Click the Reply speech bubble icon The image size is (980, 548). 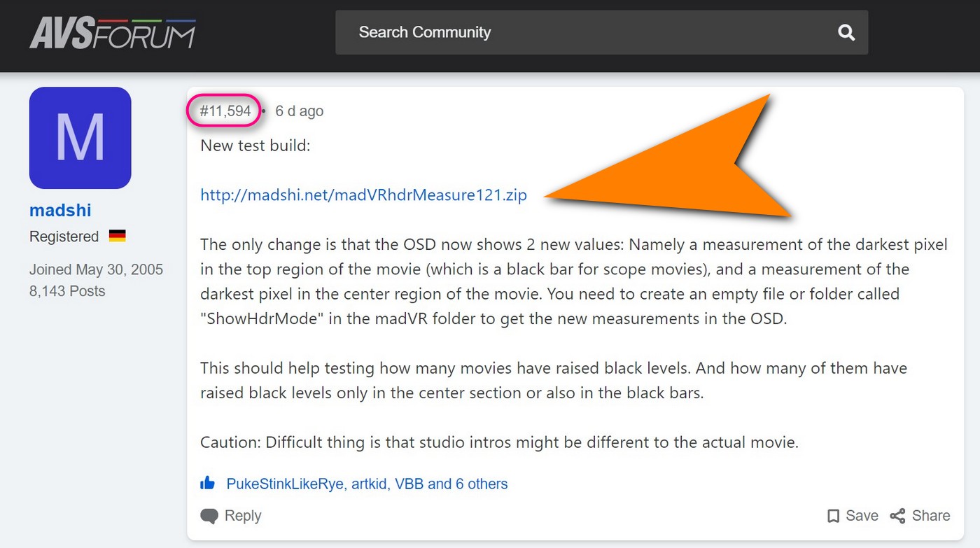click(x=209, y=517)
